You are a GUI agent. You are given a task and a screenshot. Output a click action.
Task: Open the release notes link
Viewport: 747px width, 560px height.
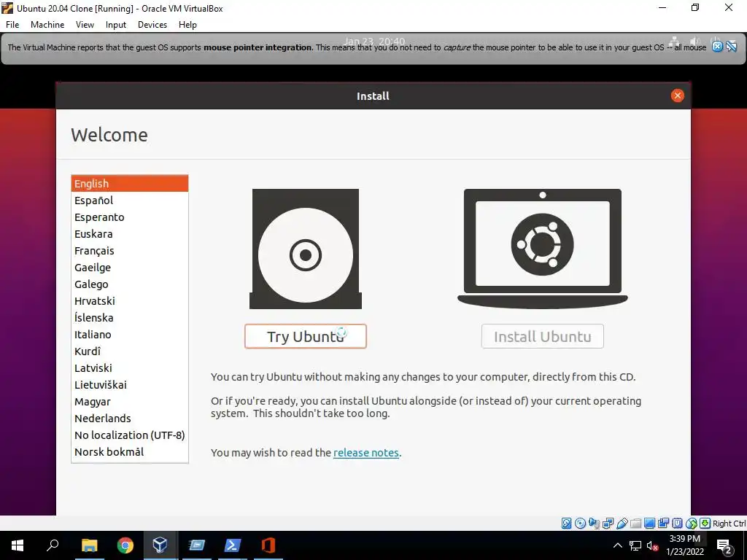tap(366, 452)
